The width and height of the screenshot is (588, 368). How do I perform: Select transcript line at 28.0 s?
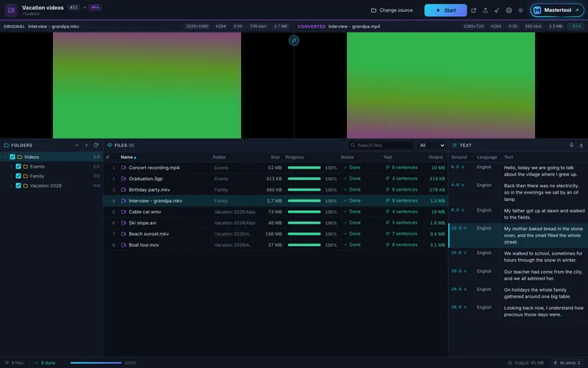[518, 311]
